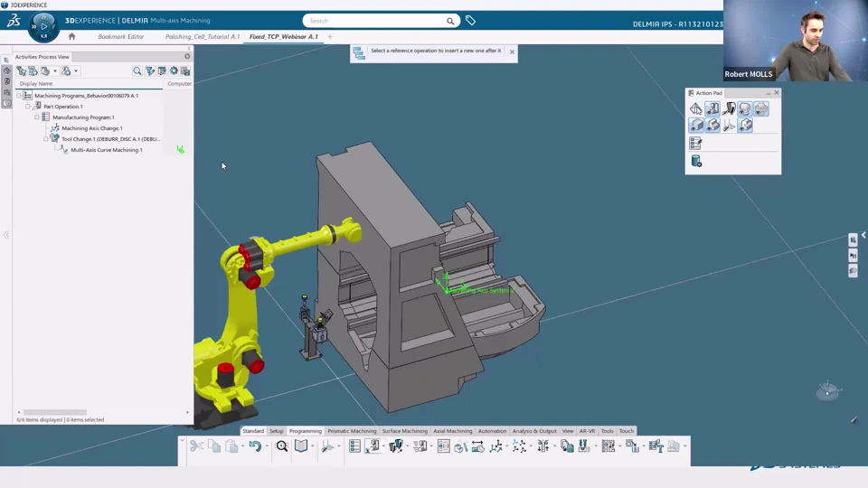Click the first tree-select icon in Activities toolbar
Screen dimensions: 868x488
21,70
